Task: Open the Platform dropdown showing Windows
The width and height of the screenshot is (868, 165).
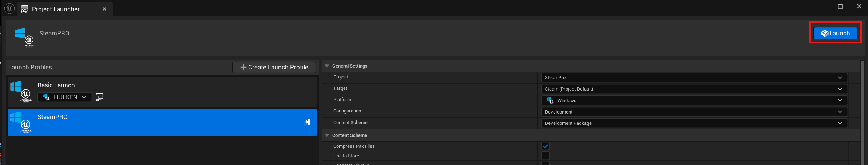Action: coord(694,100)
